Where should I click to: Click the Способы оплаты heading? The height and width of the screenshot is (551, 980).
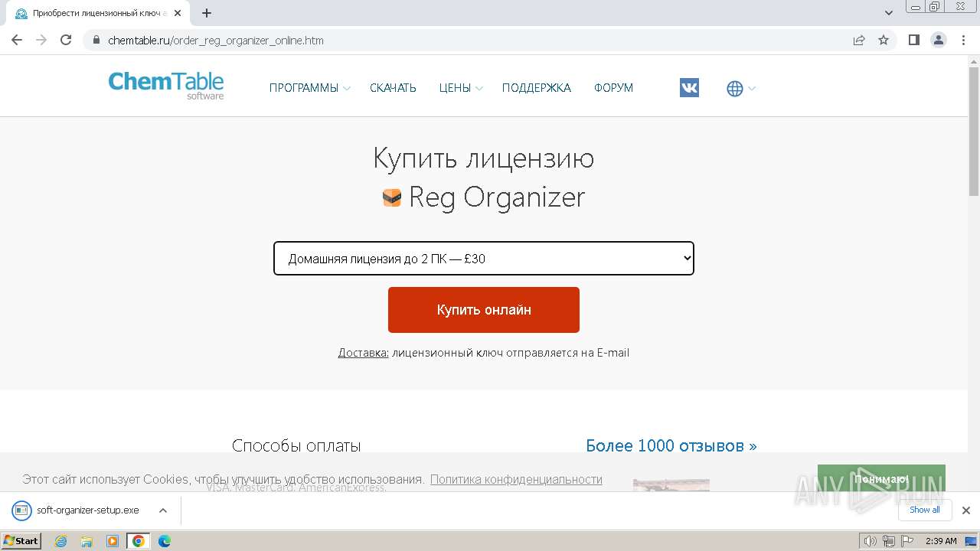(x=296, y=445)
